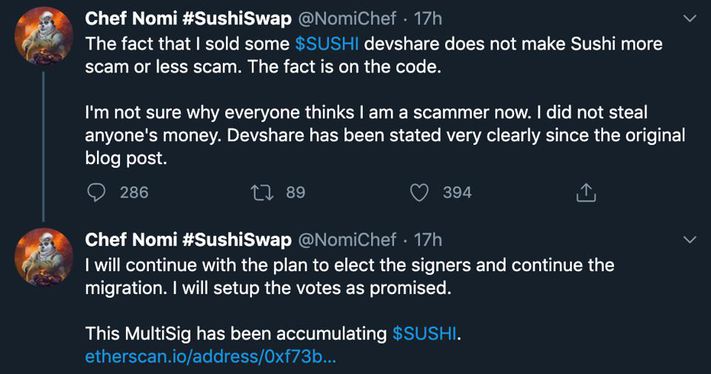Retweet the first Chef Nomi tweet
The height and width of the screenshot is (374, 711).
click(262, 193)
